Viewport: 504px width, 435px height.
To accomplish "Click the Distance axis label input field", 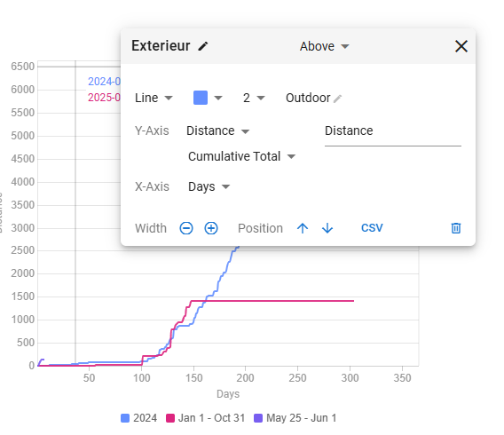I will (393, 131).
